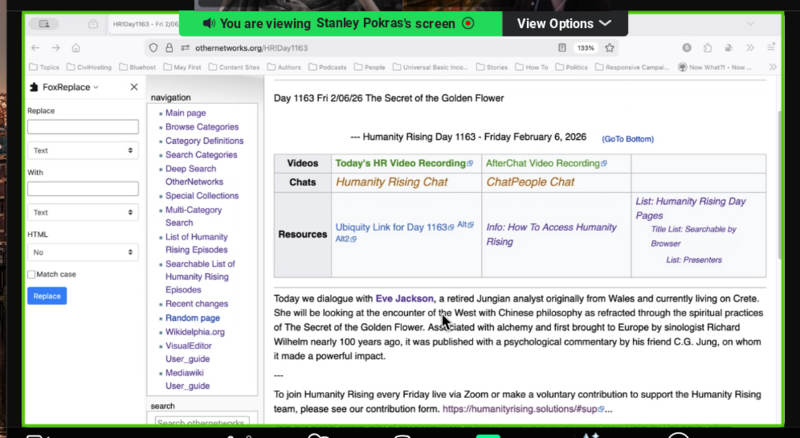
Task: Close the FoxReplace sidebar
Action: click(x=134, y=87)
